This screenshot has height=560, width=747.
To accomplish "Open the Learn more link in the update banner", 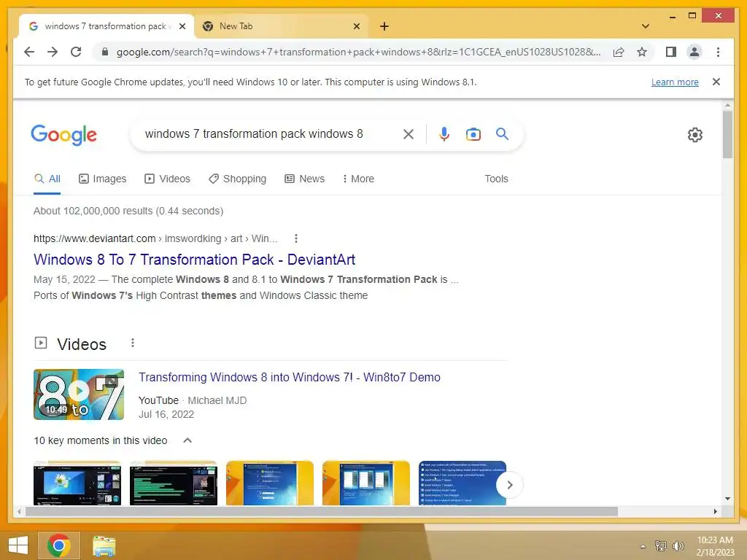I will tap(675, 82).
